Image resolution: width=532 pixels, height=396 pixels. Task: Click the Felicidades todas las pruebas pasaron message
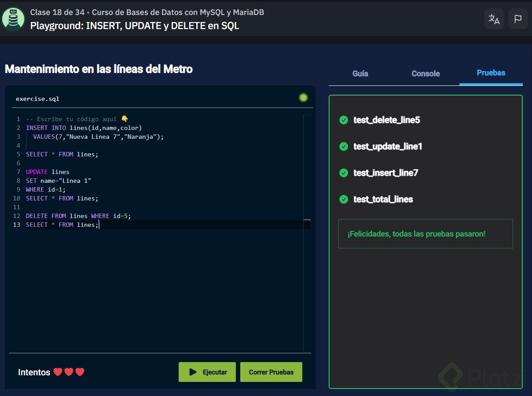click(x=416, y=233)
